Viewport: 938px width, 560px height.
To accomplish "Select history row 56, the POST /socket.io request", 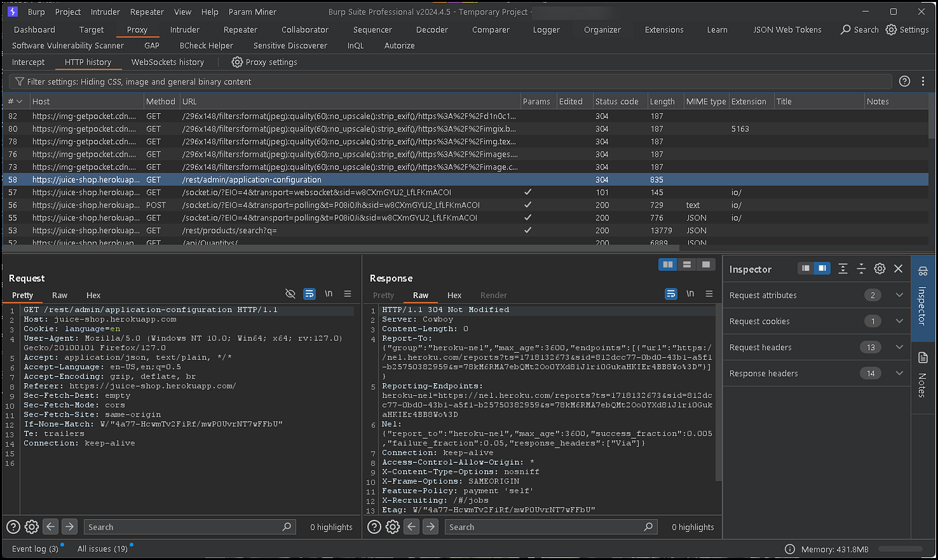I will 465,205.
